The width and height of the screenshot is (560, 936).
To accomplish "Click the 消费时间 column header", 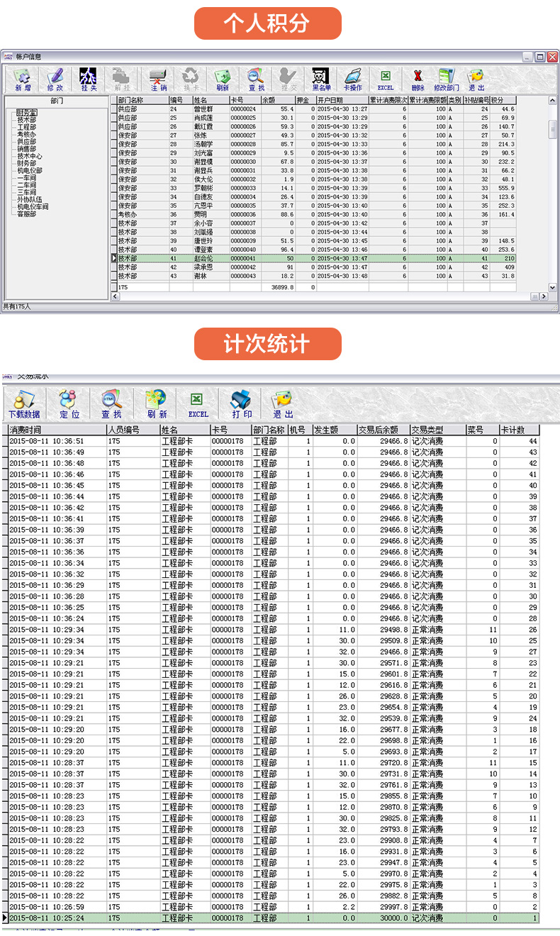I will tap(55, 430).
